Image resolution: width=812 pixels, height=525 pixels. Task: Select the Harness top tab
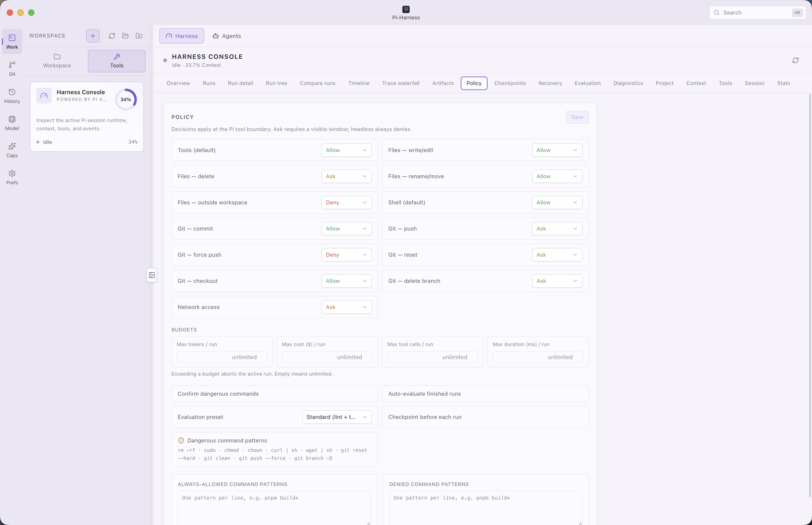tap(182, 36)
